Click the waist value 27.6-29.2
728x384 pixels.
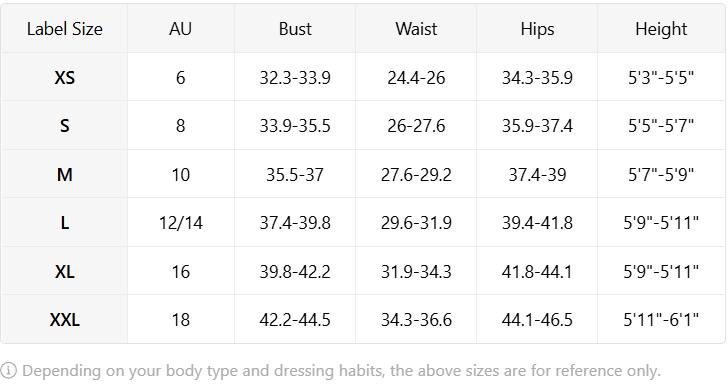coord(416,175)
